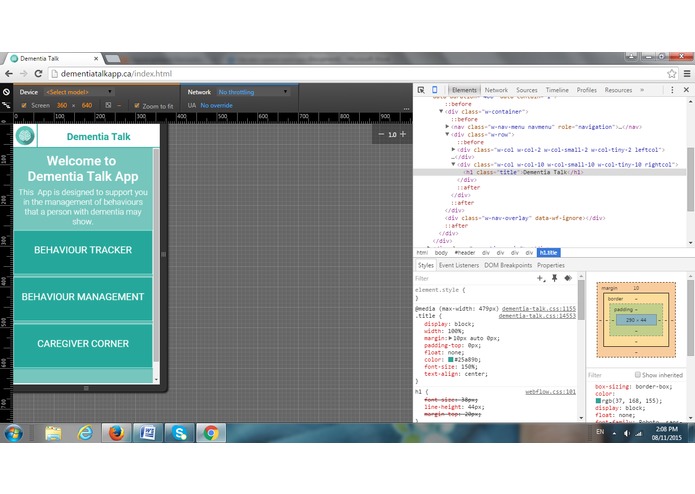The image size is (695, 494).
Task: Expand the nav navmenu node
Action: tap(447, 127)
